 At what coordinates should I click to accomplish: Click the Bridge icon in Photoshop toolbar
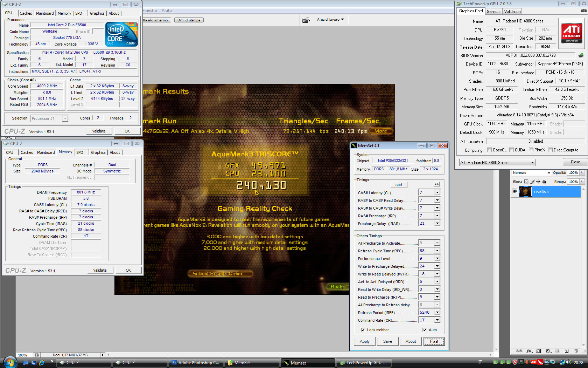coord(306,20)
